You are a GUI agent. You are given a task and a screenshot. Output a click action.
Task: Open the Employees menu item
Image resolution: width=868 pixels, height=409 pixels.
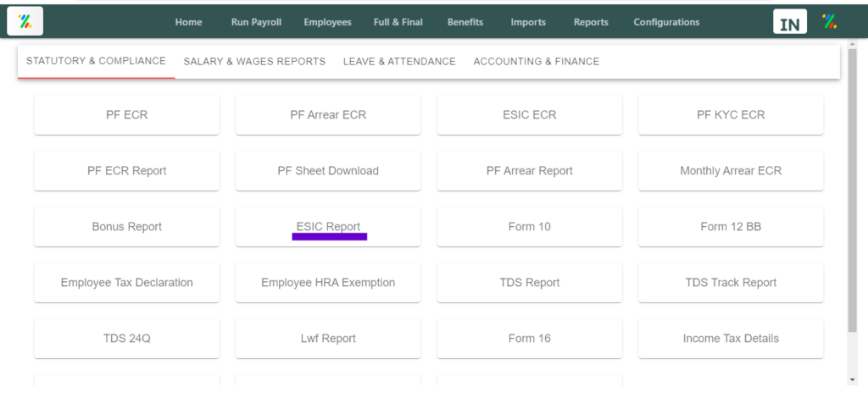point(328,22)
